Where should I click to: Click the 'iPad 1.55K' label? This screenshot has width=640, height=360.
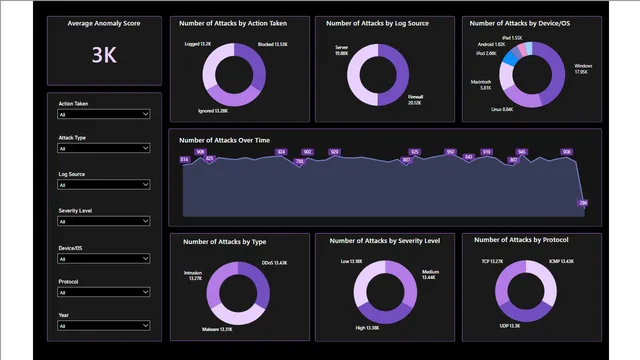point(512,38)
